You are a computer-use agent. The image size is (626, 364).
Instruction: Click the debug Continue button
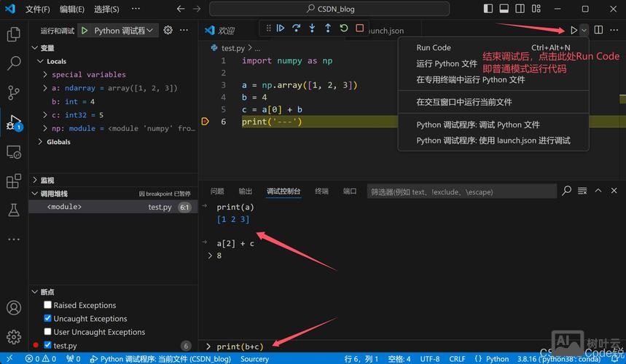280,28
